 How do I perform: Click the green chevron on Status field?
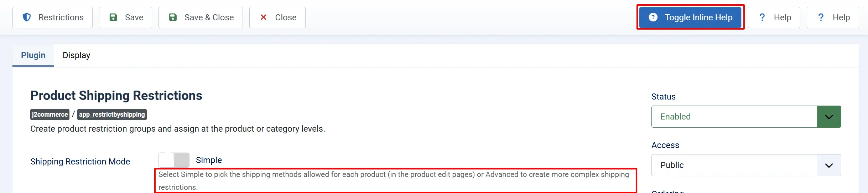click(x=829, y=117)
